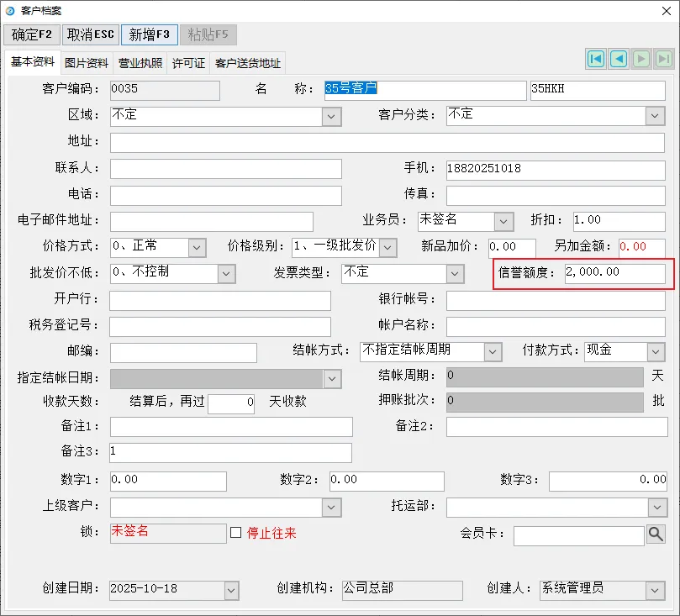Viewport: 680px width, 616px height.
Task: Expand the 付款方式 dropdown
Action: [656, 351]
